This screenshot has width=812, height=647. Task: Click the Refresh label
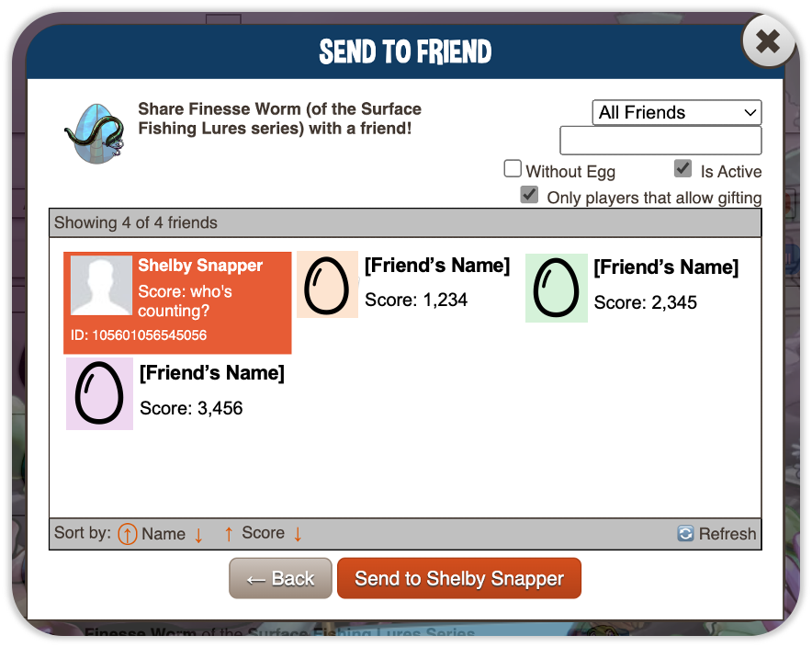point(727,534)
